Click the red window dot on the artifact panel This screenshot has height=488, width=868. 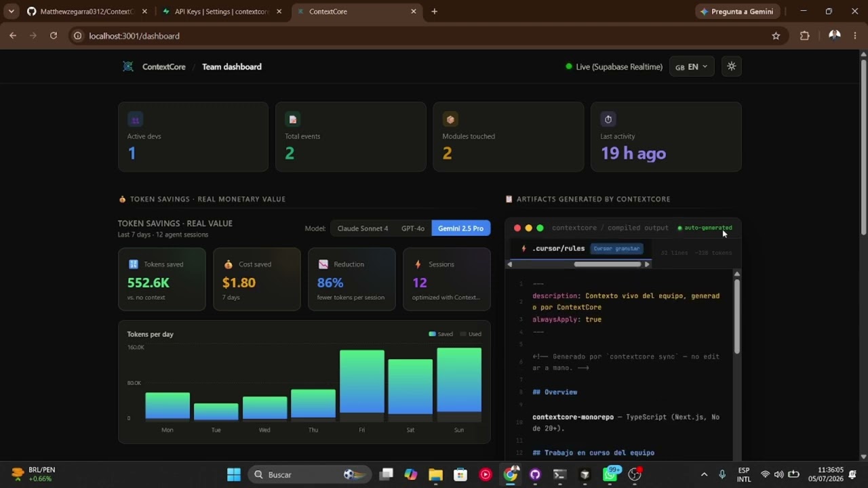tap(517, 228)
